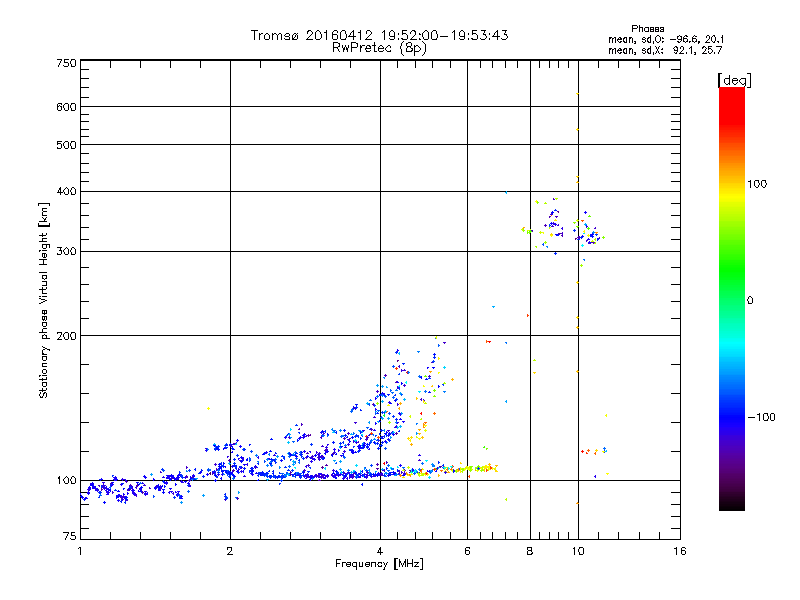Image resolution: width=800 pixels, height=600 pixels.
Task: Click the y-axis tick label '500'
Action: (x=66, y=145)
